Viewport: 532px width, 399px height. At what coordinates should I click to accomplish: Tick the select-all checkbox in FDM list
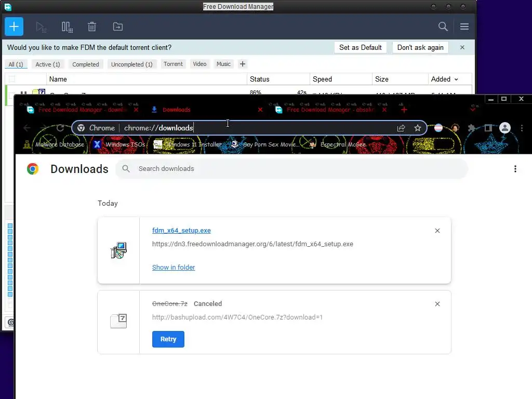[12, 79]
